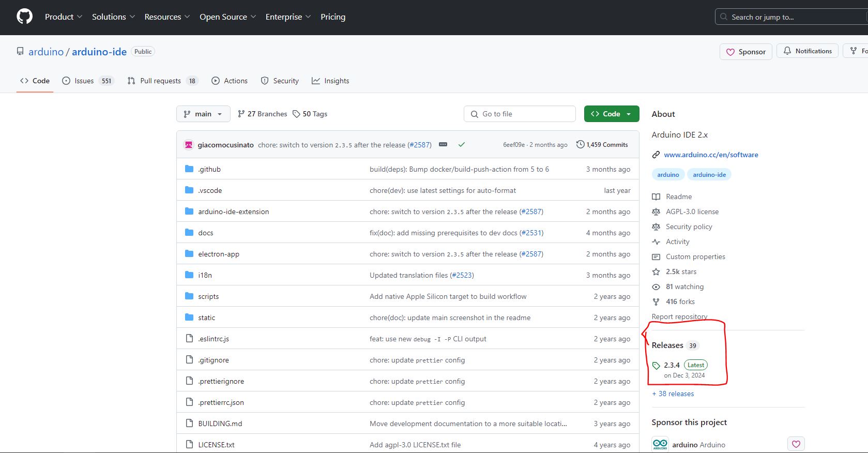This screenshot has width=868, height=453.
Task: Open the arduino-ide-extension folder
Action: click(234, 212)
